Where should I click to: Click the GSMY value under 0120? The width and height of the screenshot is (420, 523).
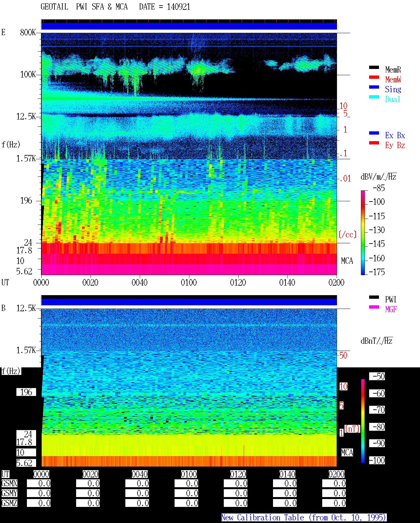(x=236, y=493)
